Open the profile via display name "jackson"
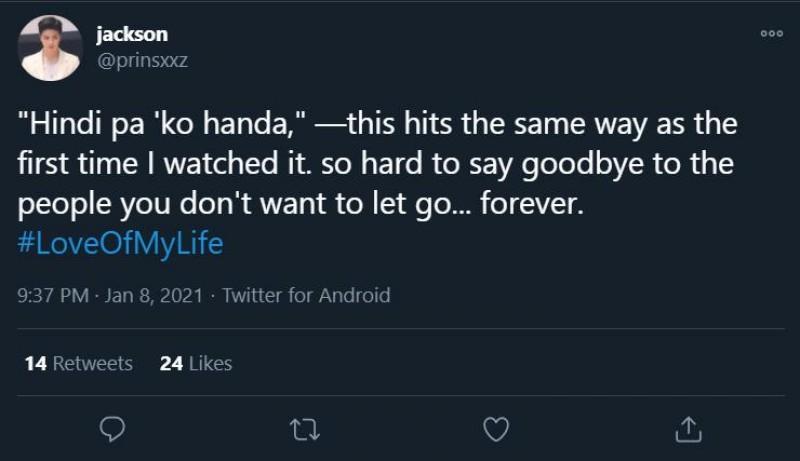 click(131, 34)
